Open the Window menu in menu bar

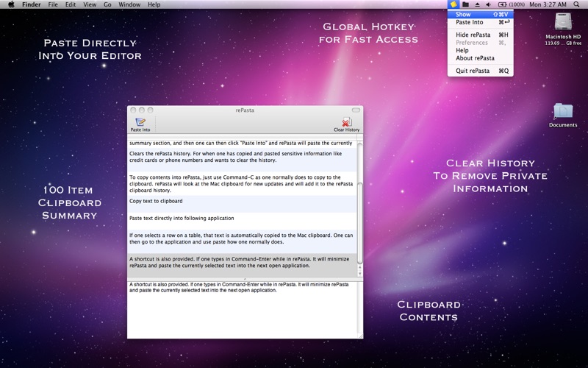click(x=129, y=4)
